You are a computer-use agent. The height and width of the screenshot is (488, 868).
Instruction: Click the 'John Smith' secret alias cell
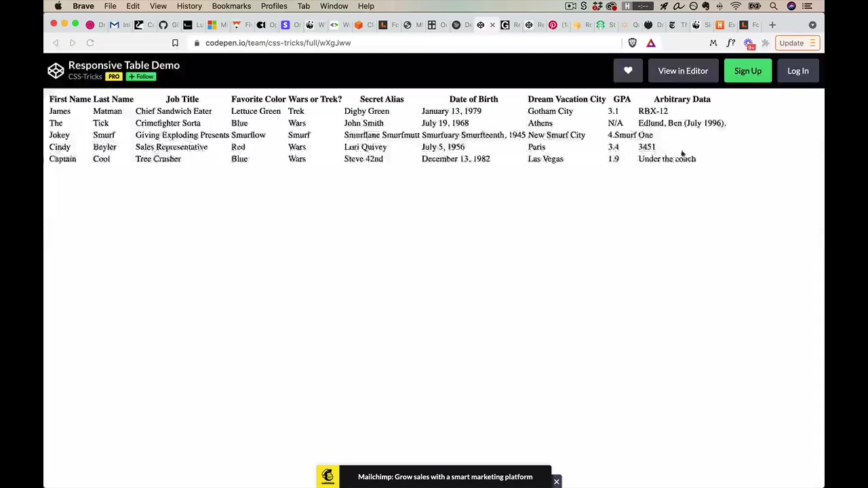[363, 123]
